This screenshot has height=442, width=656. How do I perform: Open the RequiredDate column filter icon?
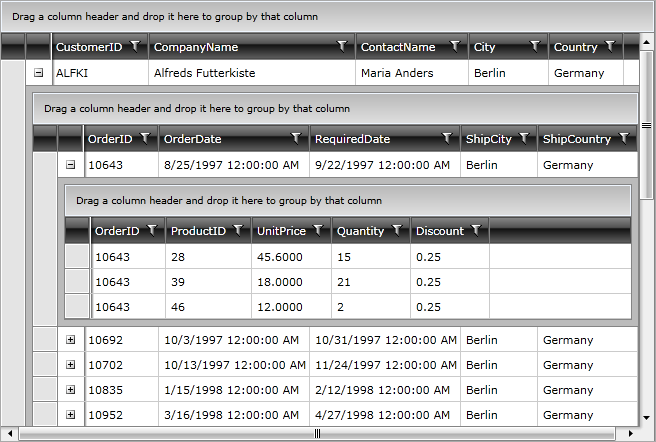coord(449,138)
